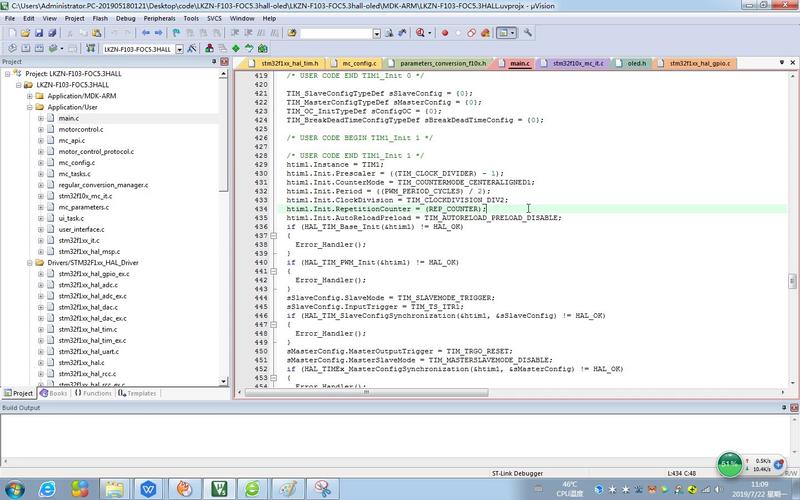This screenshot has width=800, height=500.
Task: Open the Options for Target wand icon
Action: 192,48
